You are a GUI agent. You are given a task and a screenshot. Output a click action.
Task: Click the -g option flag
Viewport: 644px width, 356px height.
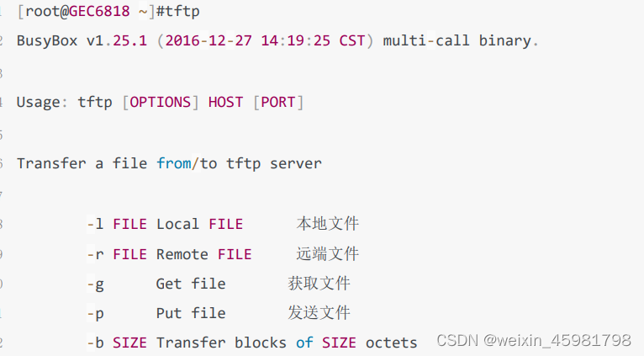pos(95,284)
